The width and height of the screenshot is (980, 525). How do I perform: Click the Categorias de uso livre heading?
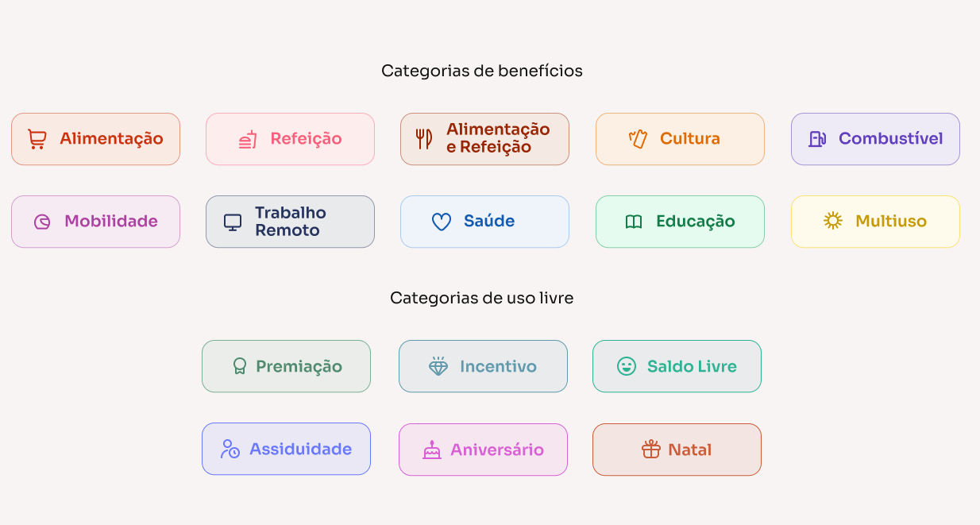coord(482,298)
